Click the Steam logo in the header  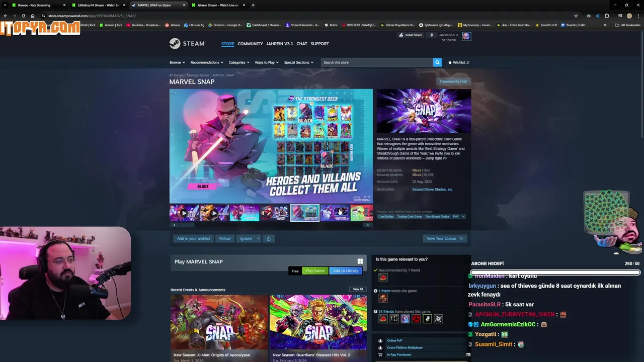point(187,44)
